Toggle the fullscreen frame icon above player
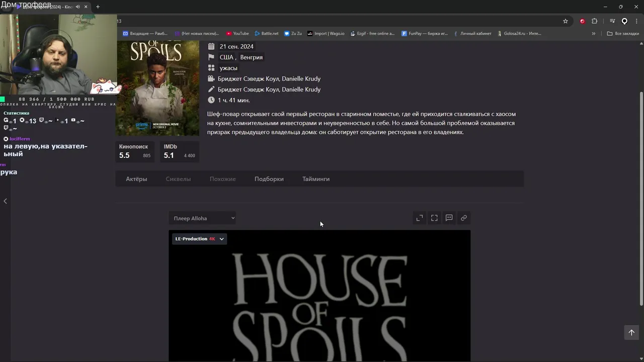Image resolution: width=644 pixels, height=362 pixels. [x=434, y=218]
